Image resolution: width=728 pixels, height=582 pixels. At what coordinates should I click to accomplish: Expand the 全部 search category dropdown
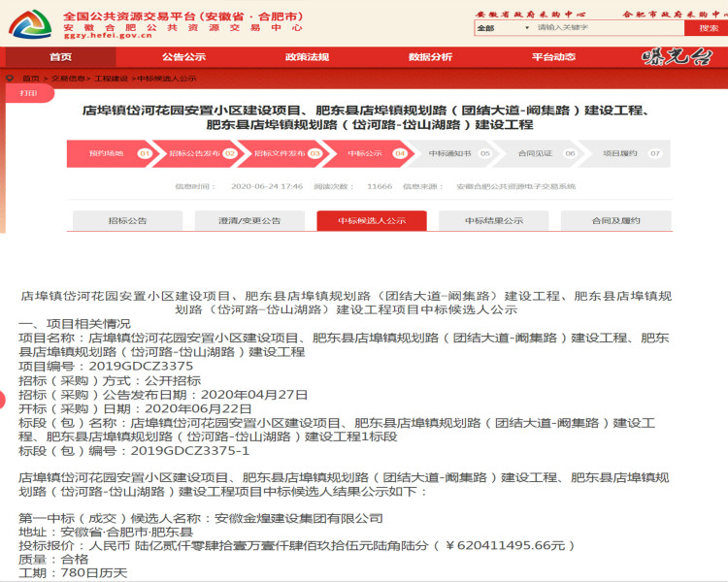coord(500,28)
